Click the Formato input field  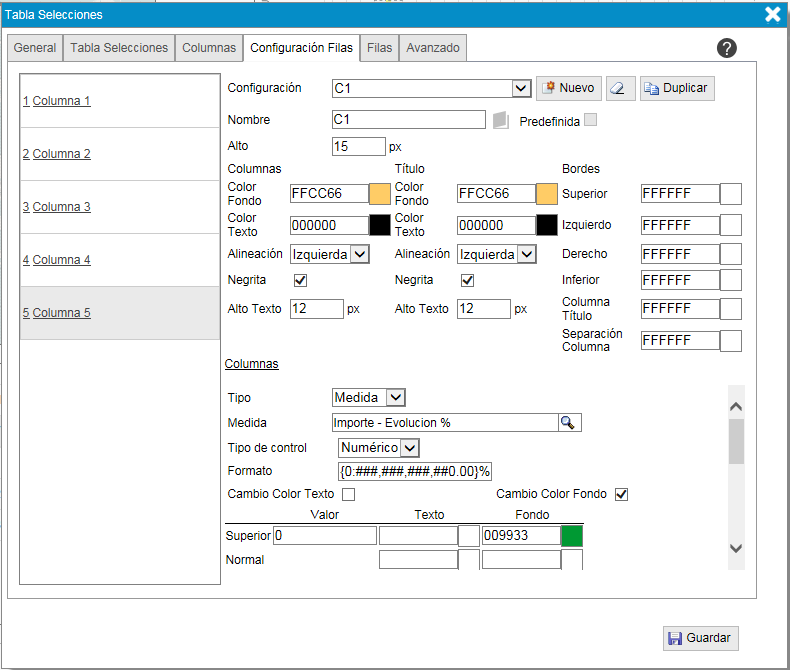click(x=415, y=471)
